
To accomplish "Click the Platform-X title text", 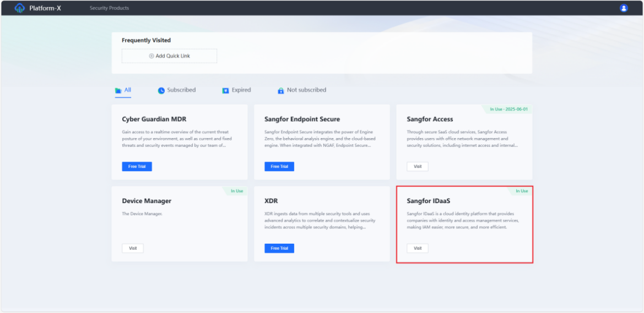I will click(45, 8).
